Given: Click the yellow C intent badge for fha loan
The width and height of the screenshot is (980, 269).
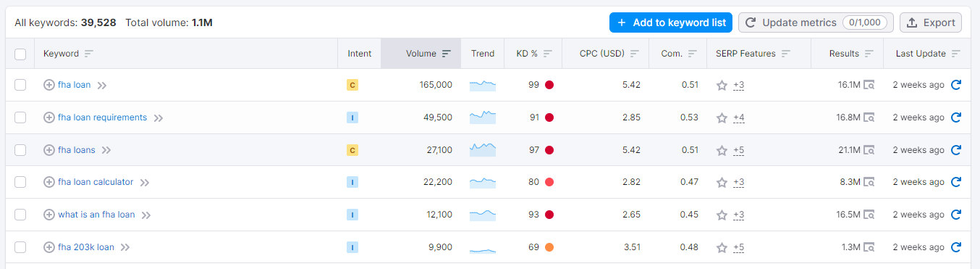Looking at the screenshot, I should tap(352, 86).
